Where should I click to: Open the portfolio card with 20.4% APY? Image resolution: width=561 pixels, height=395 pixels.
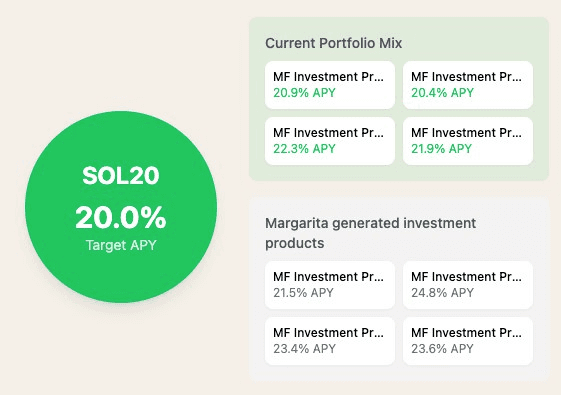tap(468, 85)
